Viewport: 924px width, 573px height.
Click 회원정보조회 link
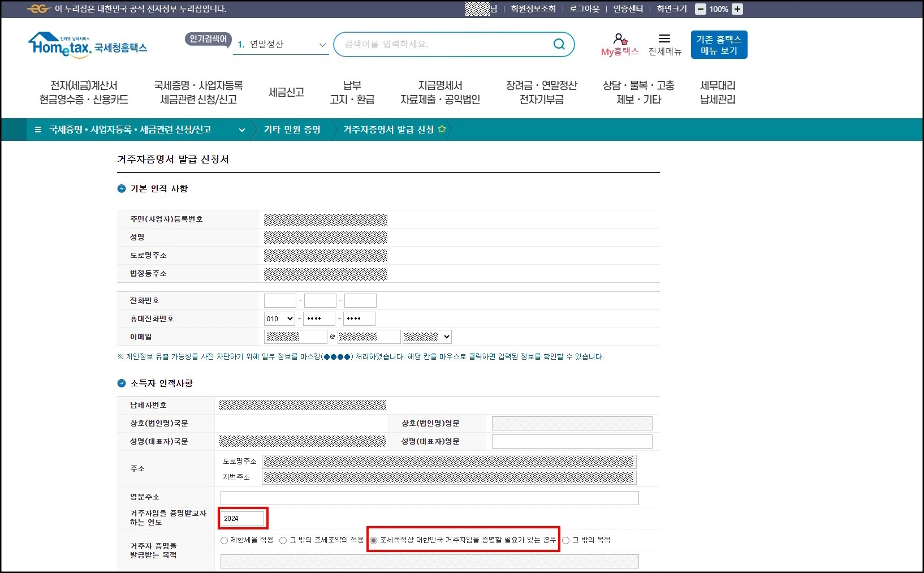tap(533, 9)
